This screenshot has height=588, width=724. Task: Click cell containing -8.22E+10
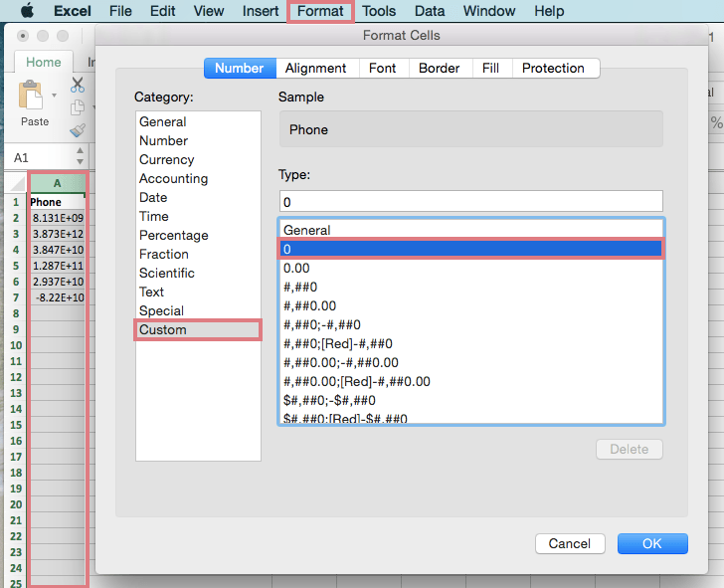click(58, 297)
